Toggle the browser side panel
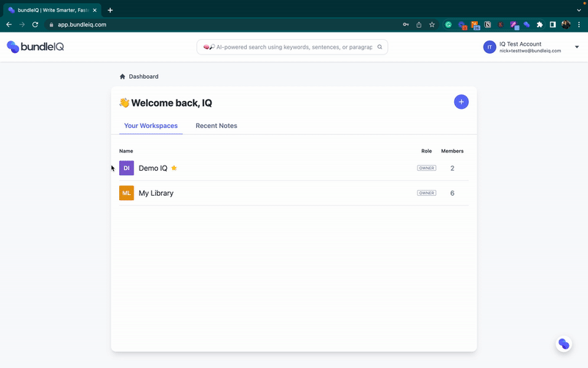Image resolution: width=588 pixels, height=368 pixels. [553, 25]
